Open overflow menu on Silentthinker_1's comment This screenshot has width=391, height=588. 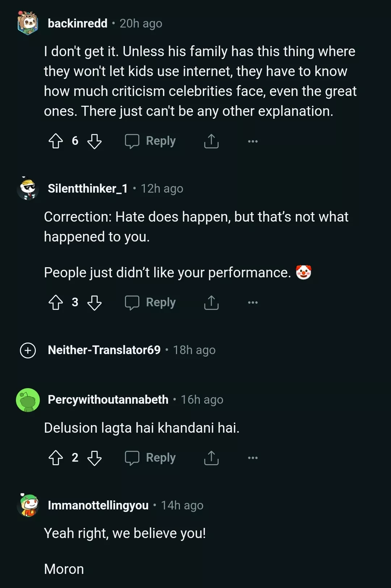click(x=253, y=302)
